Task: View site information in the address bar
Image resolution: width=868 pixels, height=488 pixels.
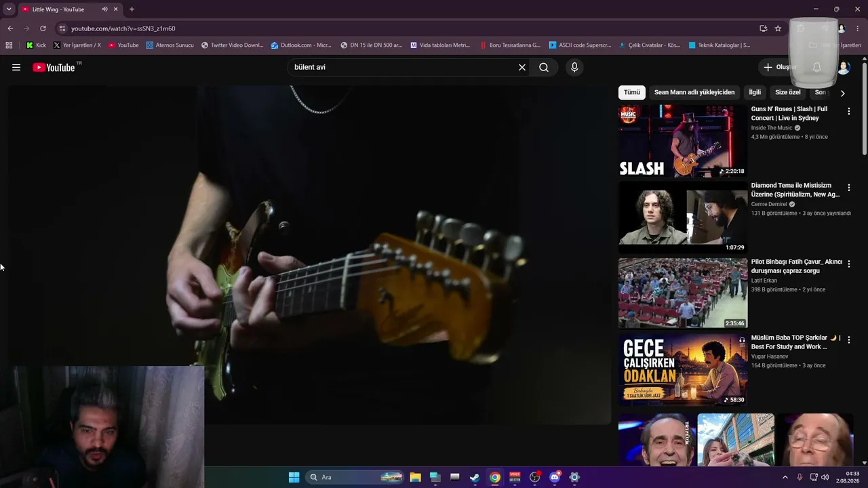Action: (x=62, y=28)
